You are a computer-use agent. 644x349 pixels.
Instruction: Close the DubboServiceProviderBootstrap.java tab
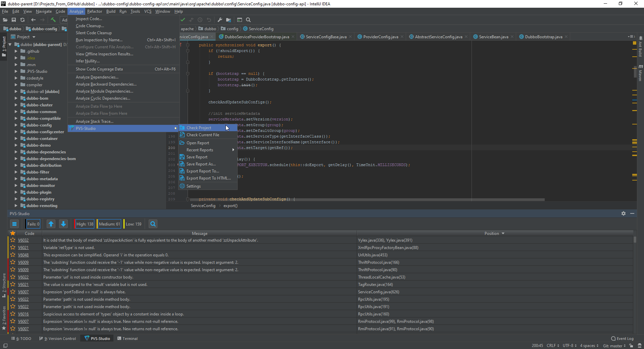(293, 37)
